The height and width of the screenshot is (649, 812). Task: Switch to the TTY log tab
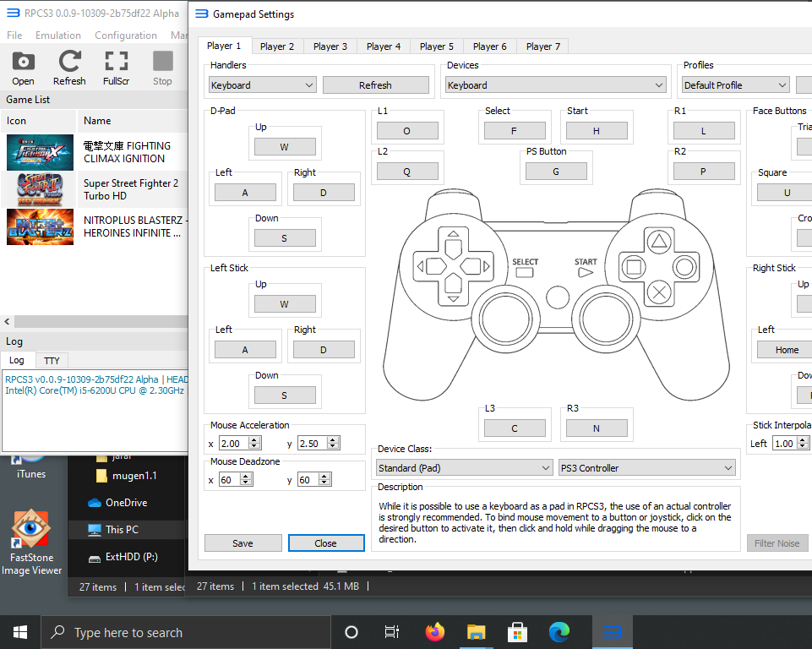(x=52, y=361)
